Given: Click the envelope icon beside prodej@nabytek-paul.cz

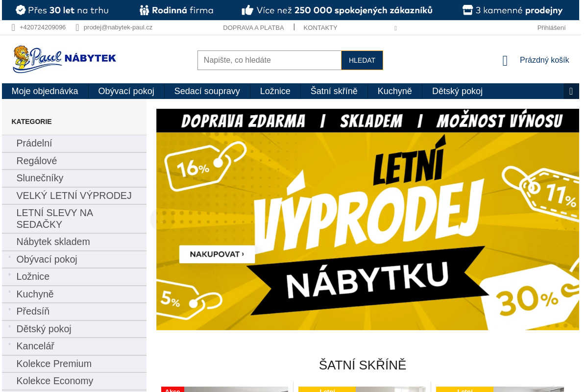Looking at the screenshot, I should pyautogui.click(x=77, y=27).
